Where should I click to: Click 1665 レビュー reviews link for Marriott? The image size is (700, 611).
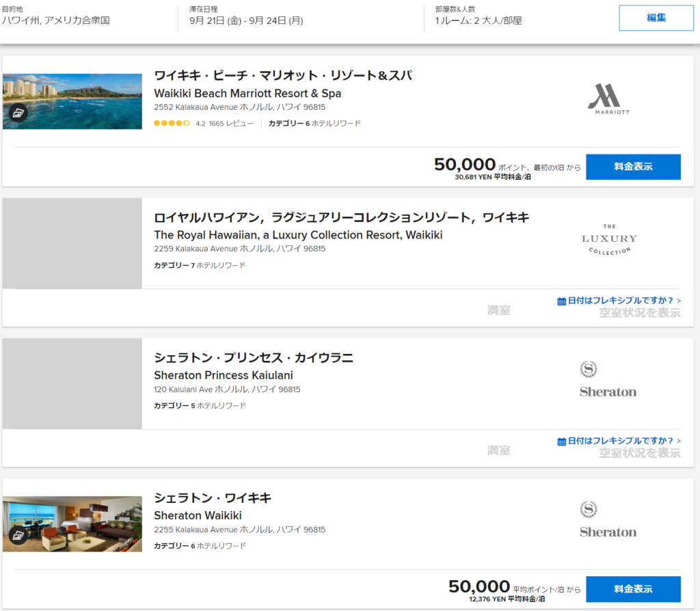(x=231, y=124)
